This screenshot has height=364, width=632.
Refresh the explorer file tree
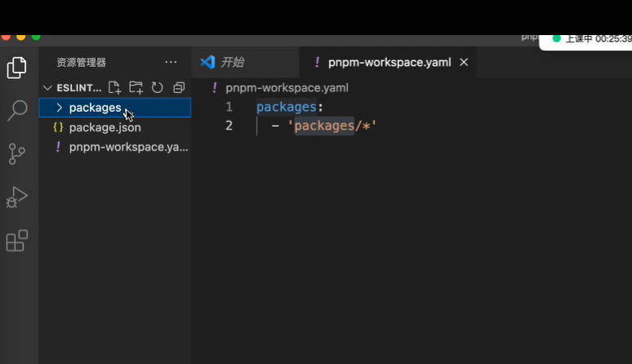pyautogui.click(x=157, y=87)
